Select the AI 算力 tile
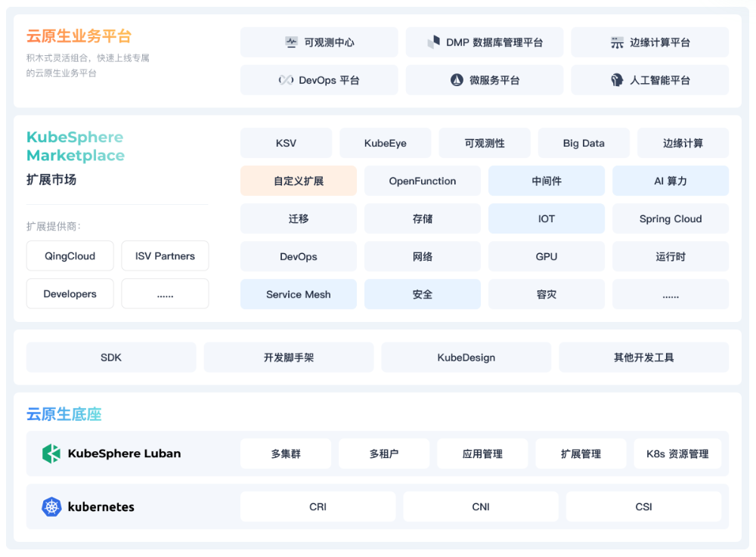This screenshot has height=557, width=756. click(x=671, y=181)
